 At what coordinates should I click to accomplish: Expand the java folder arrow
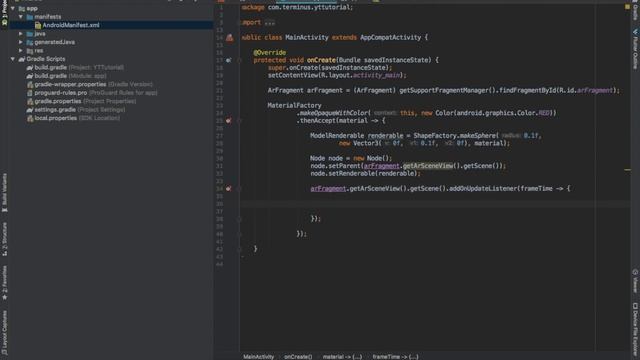pyautogui.click(x=20, y=33)
